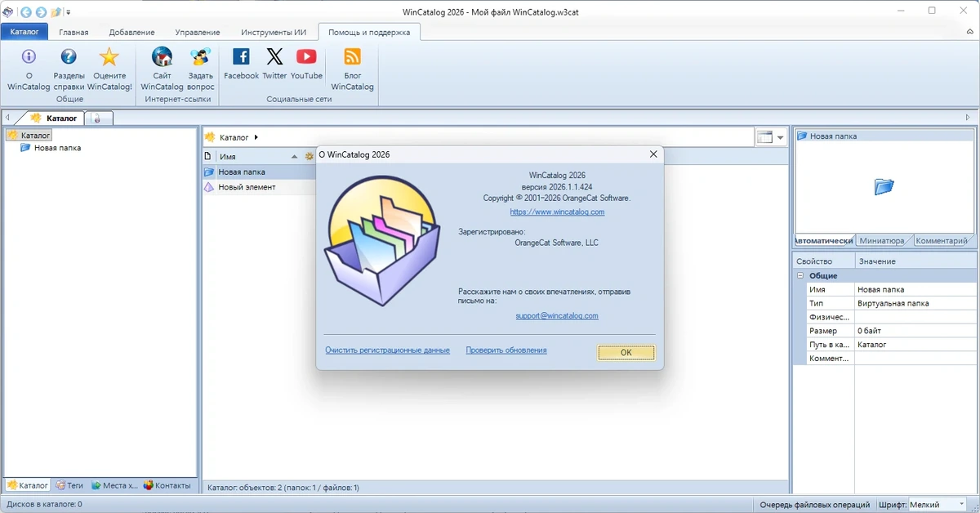Viewport: 980px width, 513px height.
Task: Click the Физичес... property row label
Action: click(x=830, y=318)
